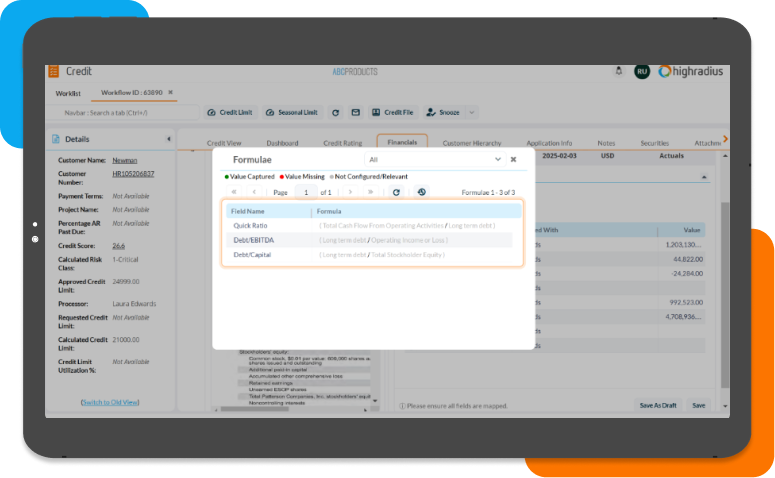The width and height of the screenshot is (775, 478).
Task: Click the Snooze button
Action: 443,113
